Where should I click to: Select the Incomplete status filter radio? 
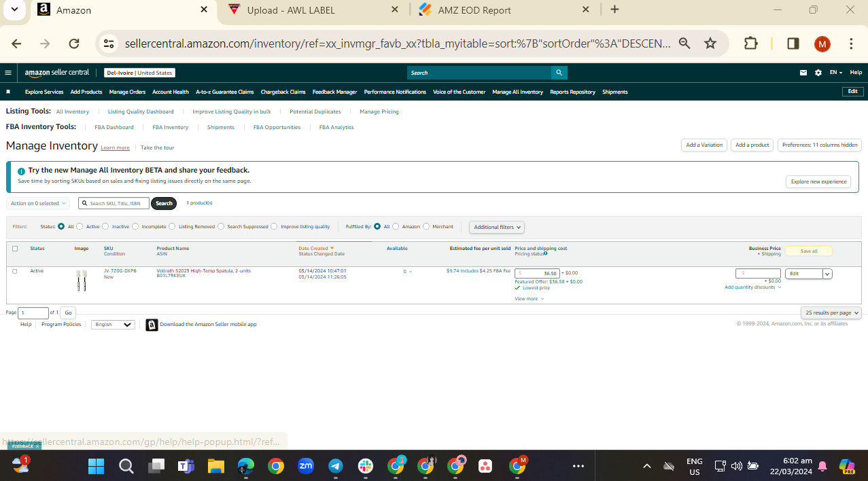[135, 226]
